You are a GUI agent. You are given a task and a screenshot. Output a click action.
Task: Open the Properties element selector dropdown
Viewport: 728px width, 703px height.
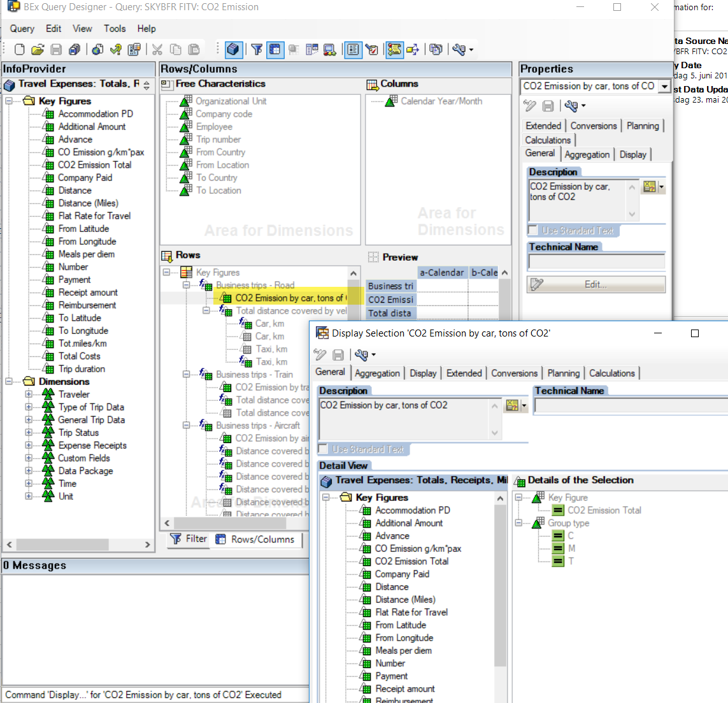tap(664, 87)
